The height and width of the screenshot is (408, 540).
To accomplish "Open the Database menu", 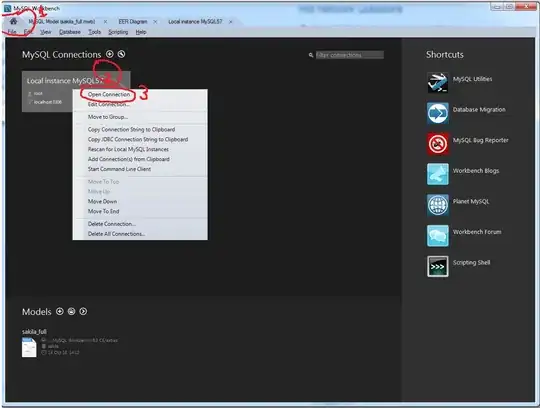I will point(70,32).
